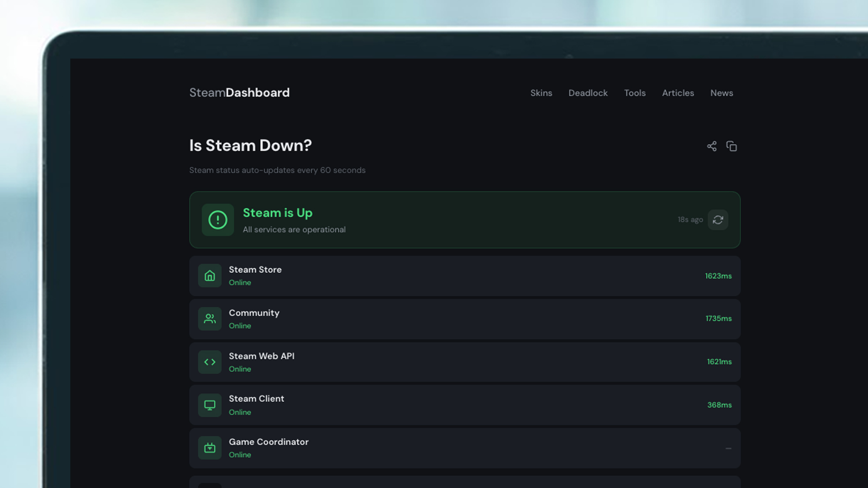Click the auto-updates every 60 seconds note
The height and width of the screenshot is (488, 868).
(277, 170)
